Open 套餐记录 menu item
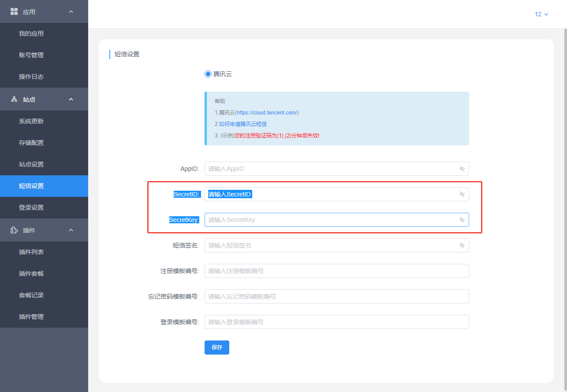Viewport: 567px width, 392px height. (x=44, y=295)
